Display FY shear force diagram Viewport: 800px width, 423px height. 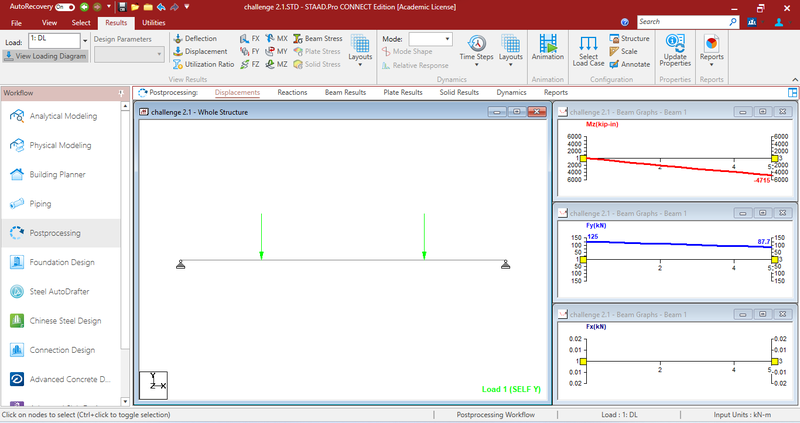[250, 52]
